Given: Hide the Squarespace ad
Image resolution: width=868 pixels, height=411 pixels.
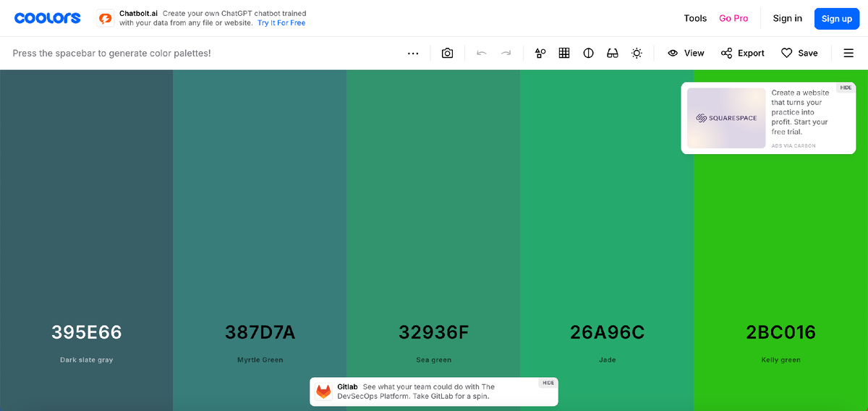Looking at the screenshot, I should tap(846, 88).
